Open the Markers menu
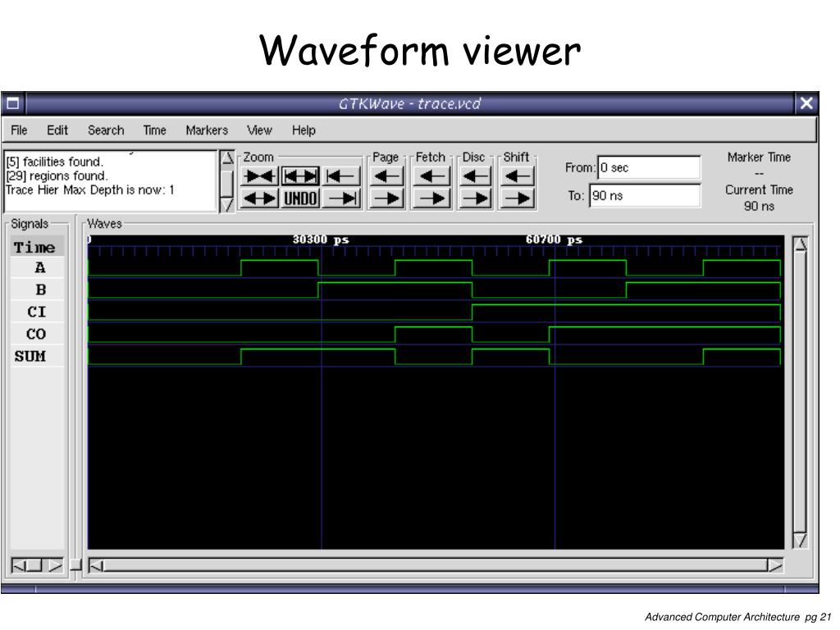 point(207,130)
